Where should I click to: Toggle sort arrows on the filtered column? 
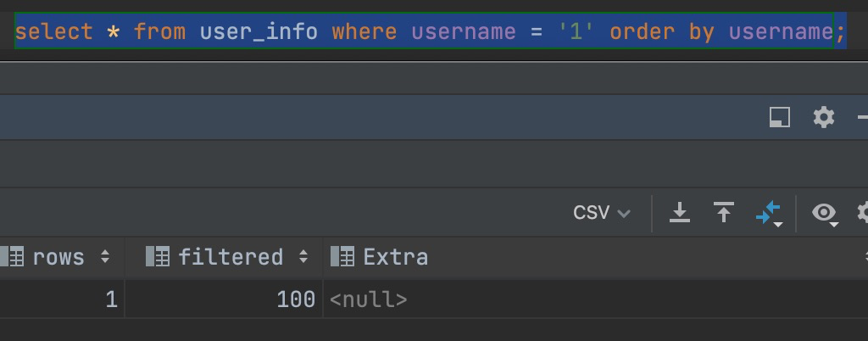303,257
